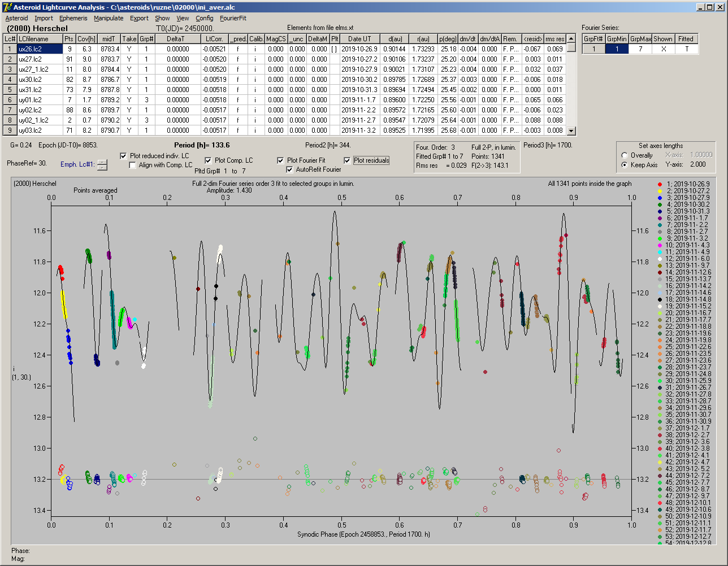
Task: Select file uy02.lc2 in the table
Action: (x=39, y=110)
